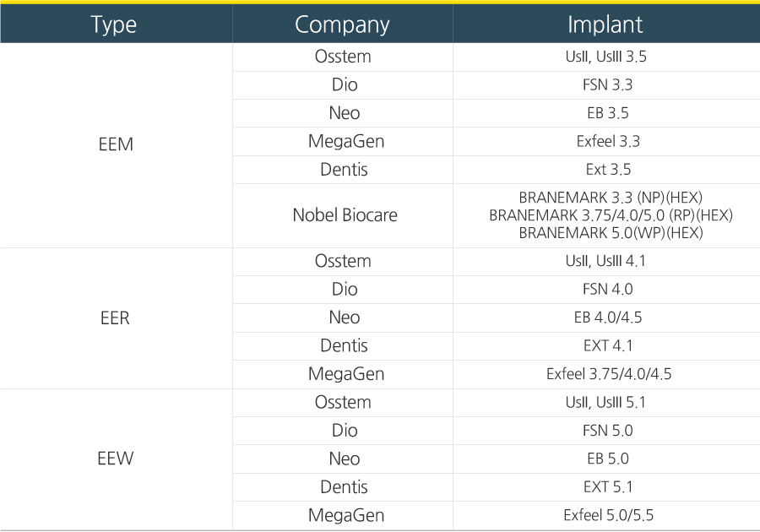Click the EXT 5.1 implant cell

coord(607,487)
